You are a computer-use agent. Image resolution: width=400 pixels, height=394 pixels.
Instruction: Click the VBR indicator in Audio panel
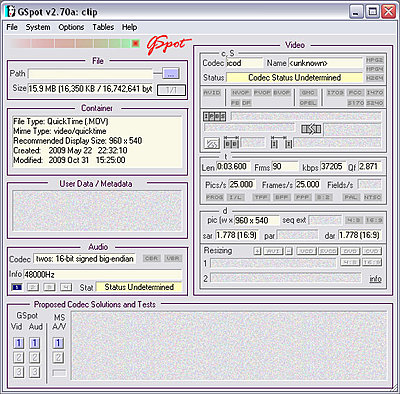coord(173,258)
